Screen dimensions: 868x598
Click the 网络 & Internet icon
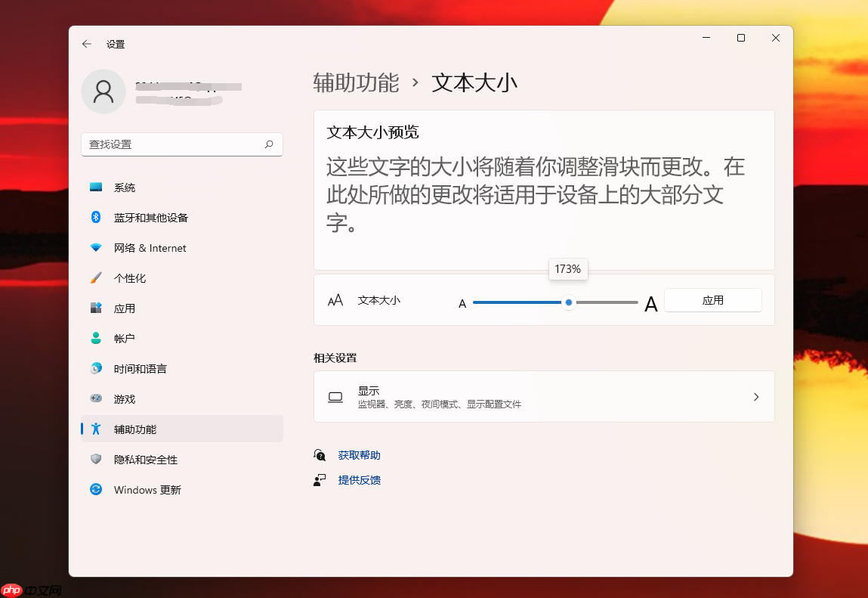[96, 247]
